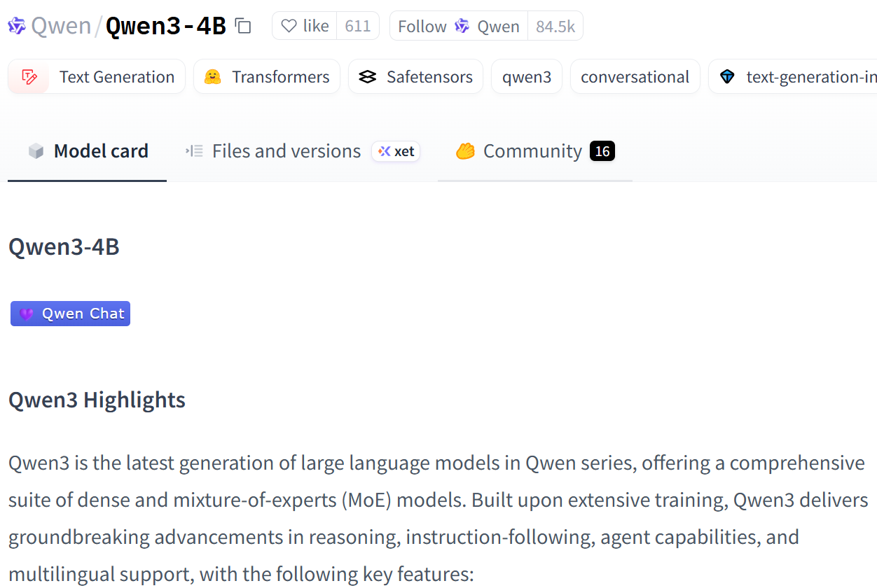877x588 pixels.
Task: View the 84.5k followers count
Action: [x=555, y=26]
